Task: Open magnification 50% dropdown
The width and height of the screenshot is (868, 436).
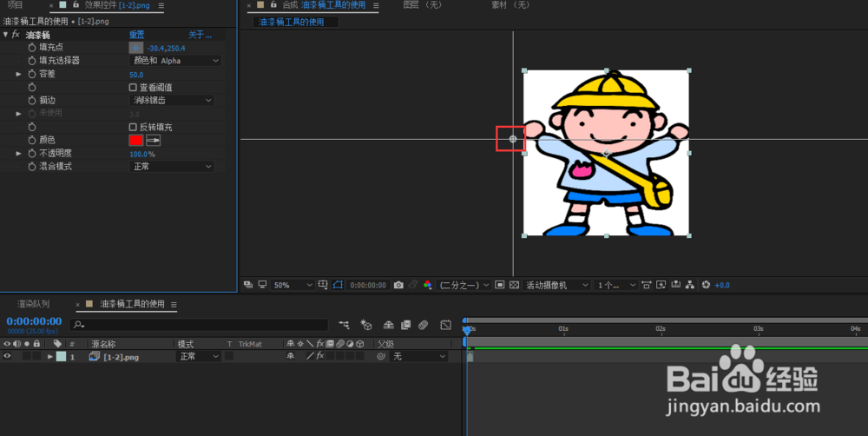Action: 292,285
